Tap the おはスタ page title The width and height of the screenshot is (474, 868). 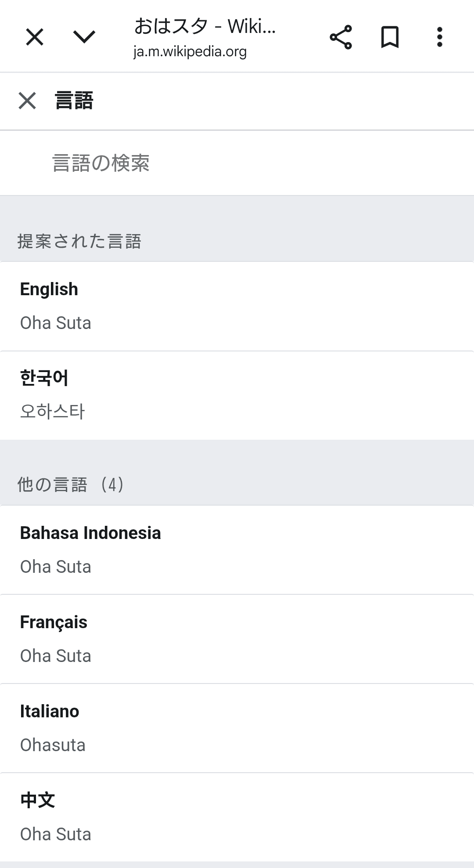tap(205, 26)
